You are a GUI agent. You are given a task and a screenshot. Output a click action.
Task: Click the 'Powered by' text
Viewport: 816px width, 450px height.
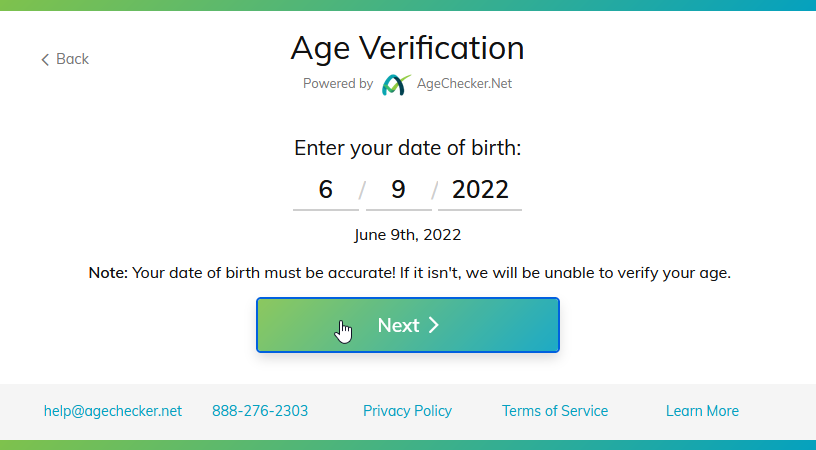338,84
